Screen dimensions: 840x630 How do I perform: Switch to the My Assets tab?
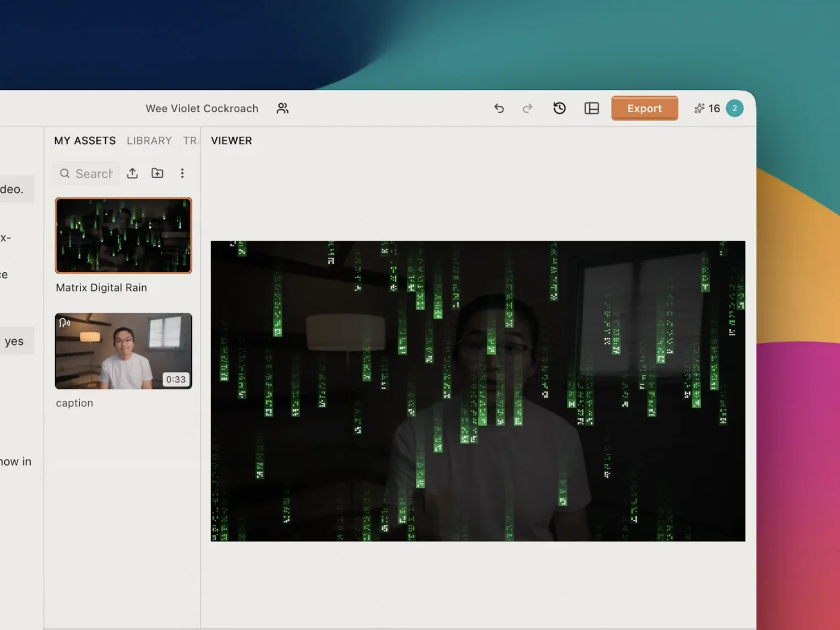85,140
